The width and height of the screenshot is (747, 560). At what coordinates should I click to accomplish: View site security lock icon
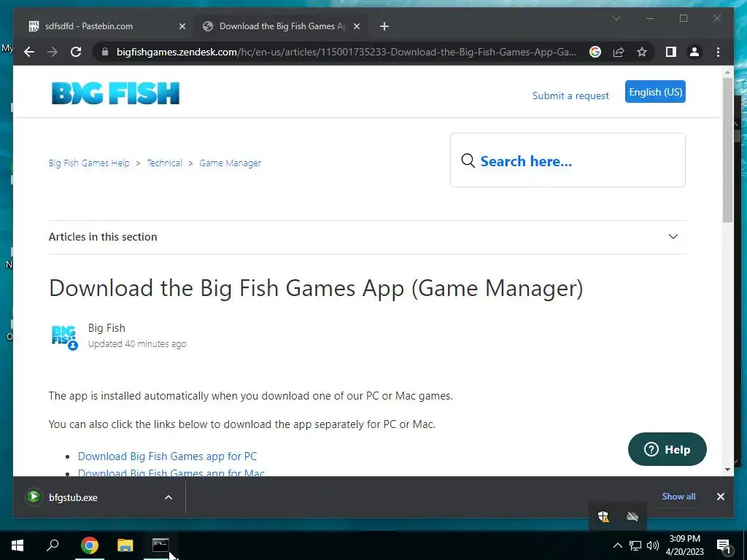coord(105,52)
